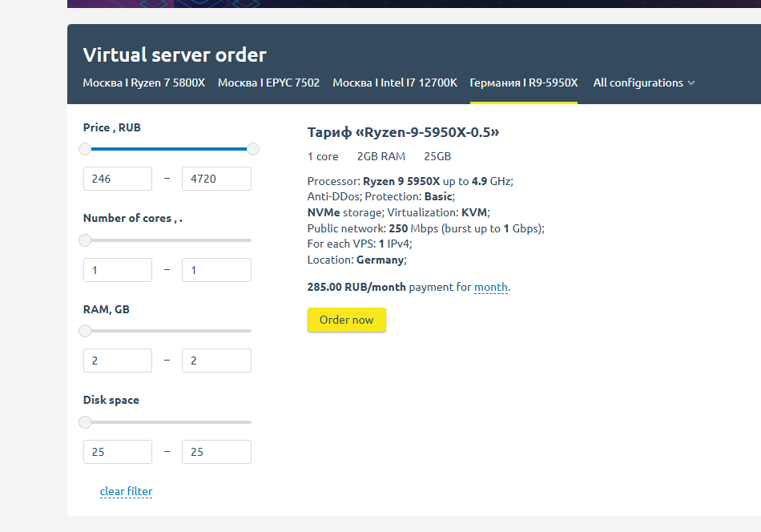Click the 285.00 RUB/month price text

[356, 288]
